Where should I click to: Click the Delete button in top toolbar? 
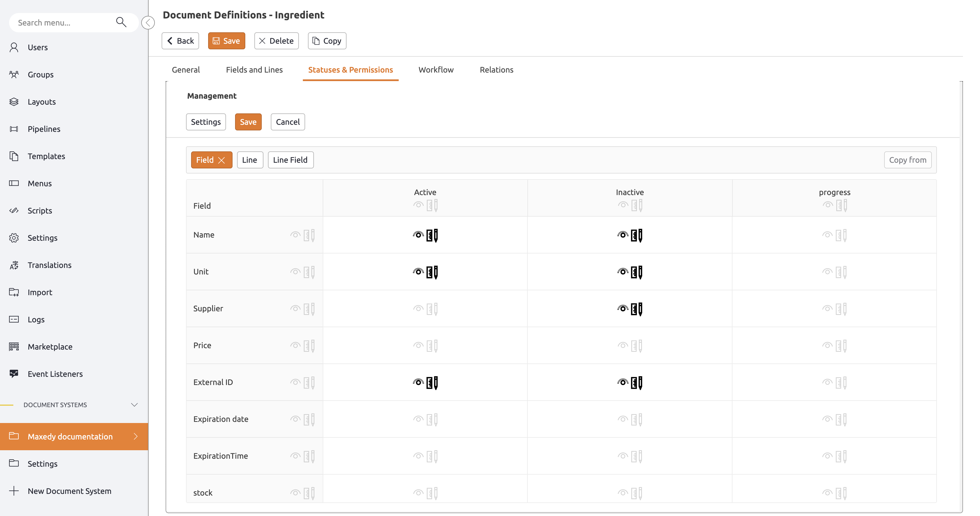point(276,41)
